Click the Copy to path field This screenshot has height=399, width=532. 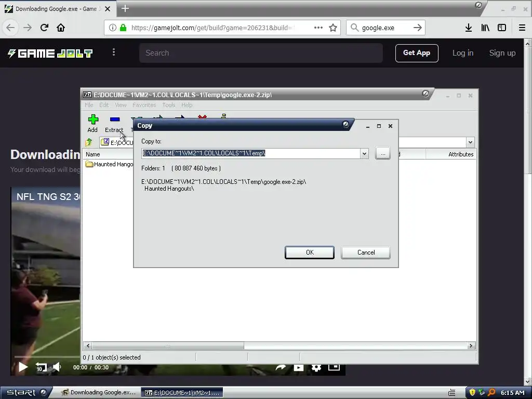click(x=251, y=153)
